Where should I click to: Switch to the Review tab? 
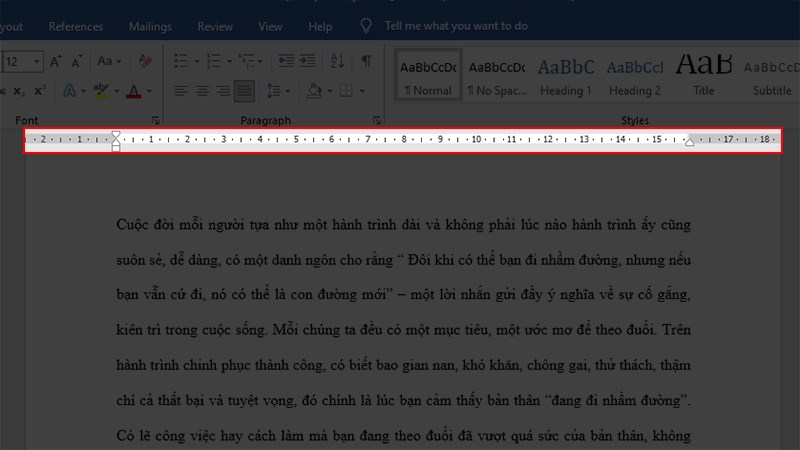coord(215,26)
